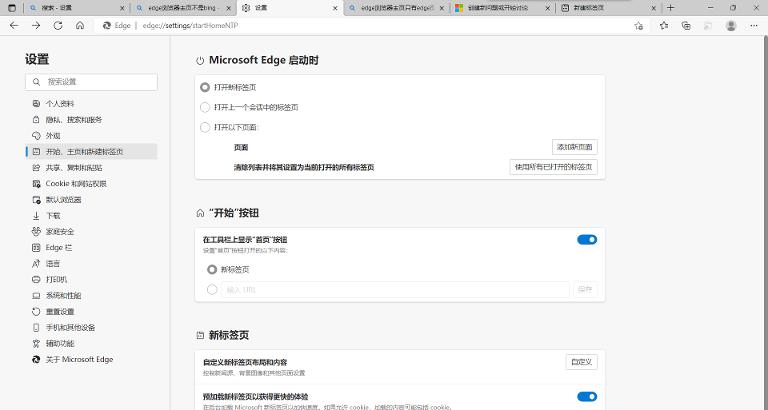The height and width of the screenshot is (410, 768).
Task: Click the browser forward arrow
Action: 36,25
